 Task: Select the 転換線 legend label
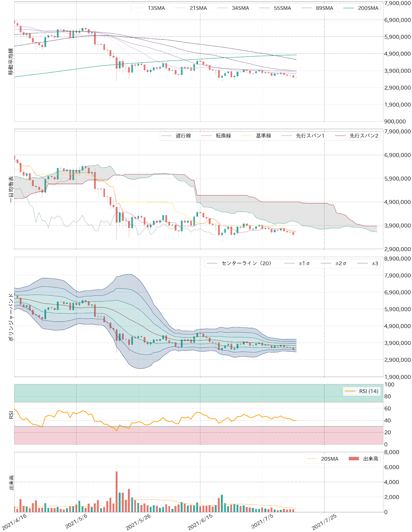223,136
